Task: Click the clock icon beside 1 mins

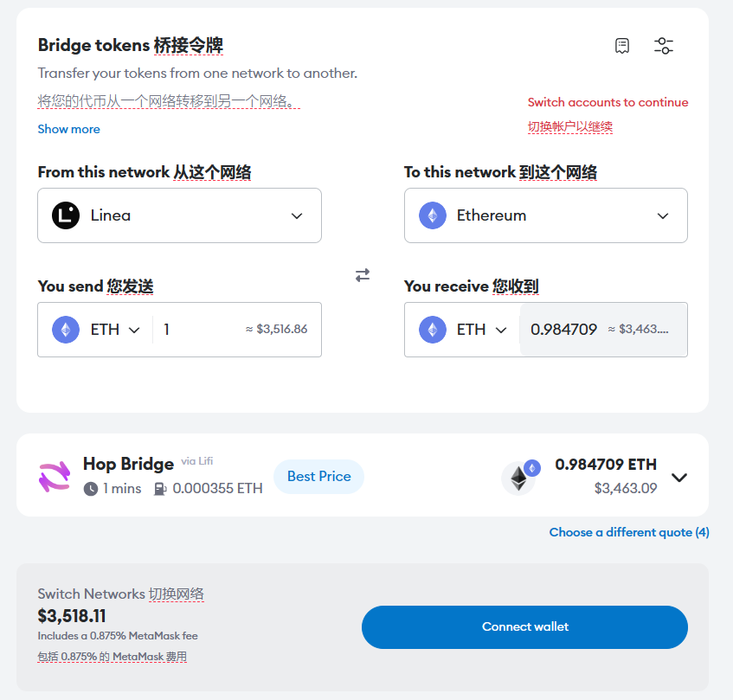Action: pos(91,489)
